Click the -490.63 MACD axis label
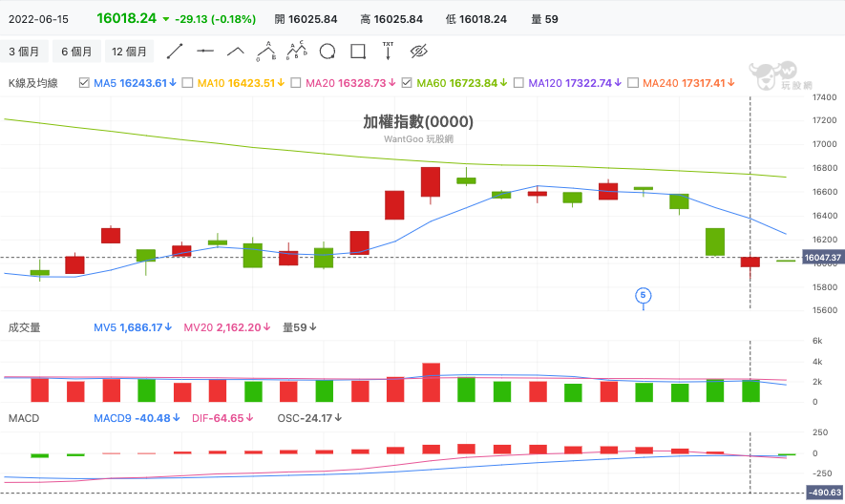The image size is (845, 504). pos(825,493)
